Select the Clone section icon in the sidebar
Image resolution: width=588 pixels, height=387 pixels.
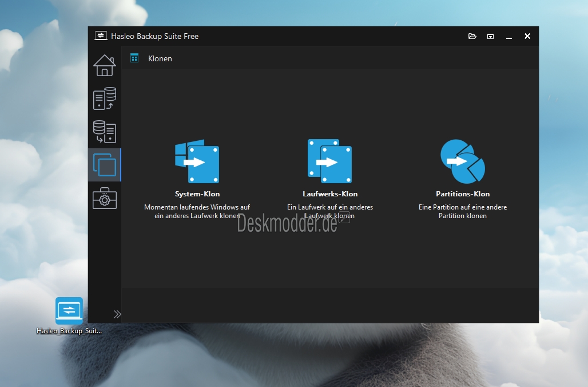105,165
